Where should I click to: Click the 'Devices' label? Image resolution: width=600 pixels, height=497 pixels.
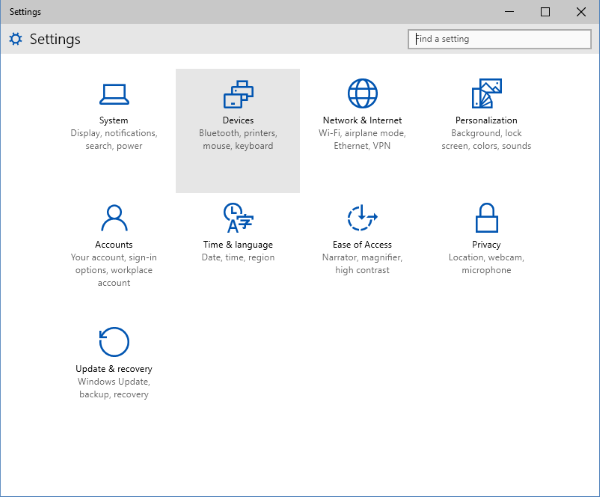238,121
